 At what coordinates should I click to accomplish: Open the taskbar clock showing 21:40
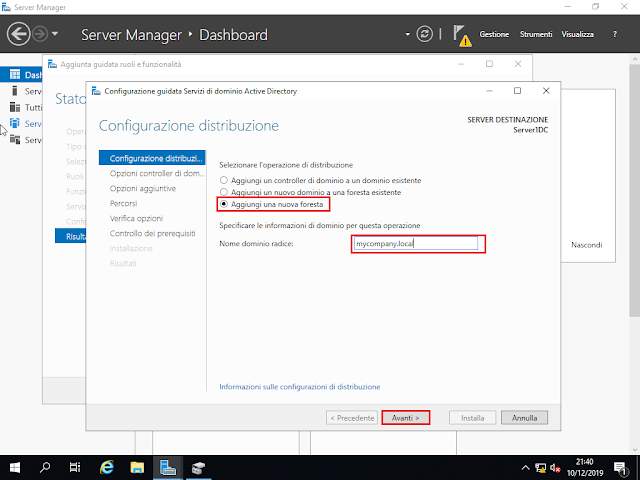tap(585, 467)
